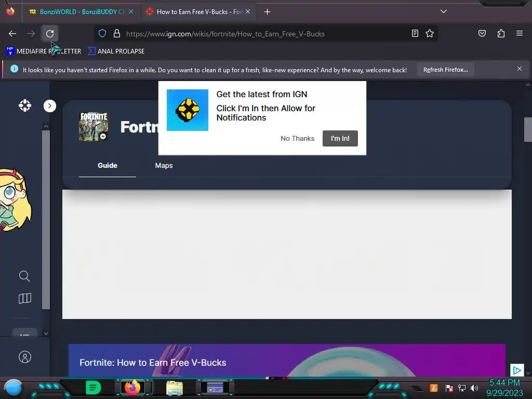Open the Extensions puzzle icon
This screenshot has width=532, height=399.
point(501,33)
